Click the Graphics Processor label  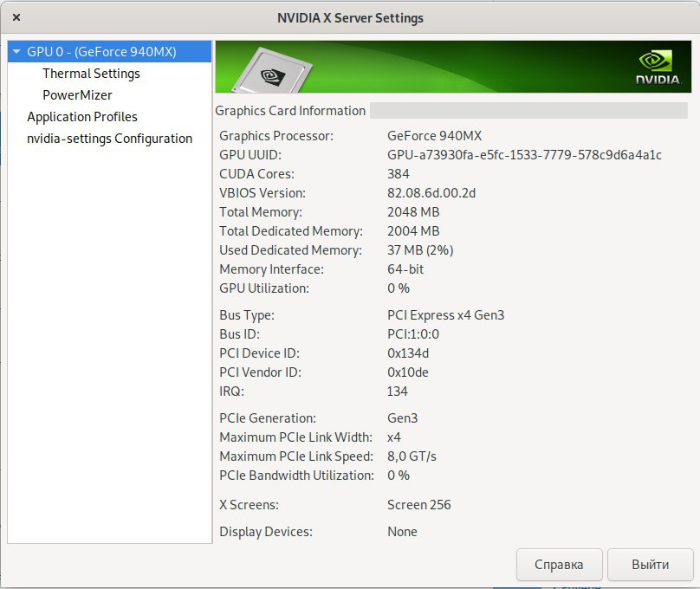tap(276, 136)
